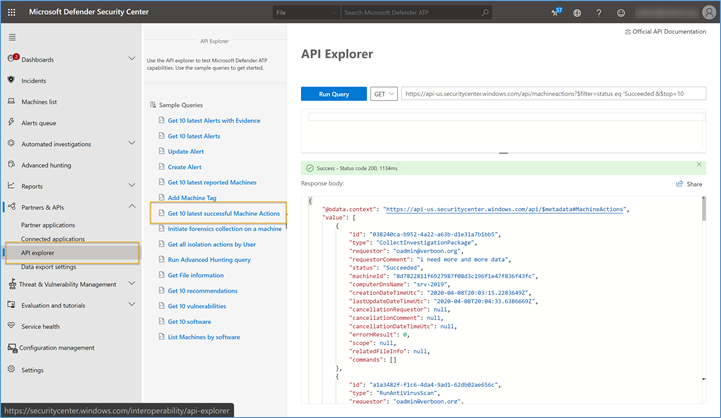
Task: Load Update Alert sample query
Action: point(186,151)
